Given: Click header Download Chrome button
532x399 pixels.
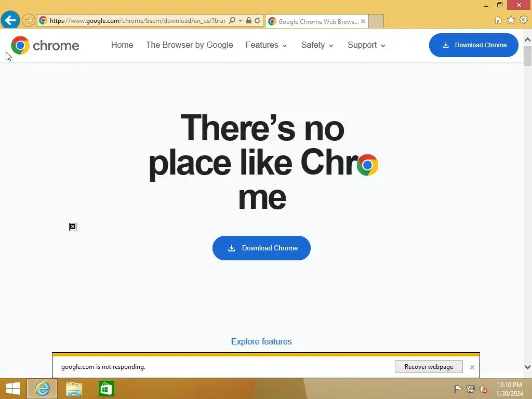Looking at the screenshot, I should 474,45.
